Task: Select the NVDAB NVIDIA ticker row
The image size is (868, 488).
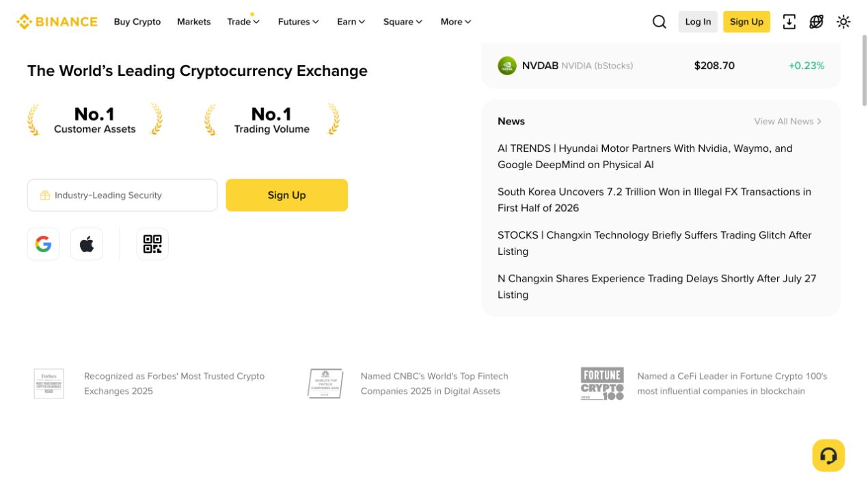Action: click(x=661, y=66)
